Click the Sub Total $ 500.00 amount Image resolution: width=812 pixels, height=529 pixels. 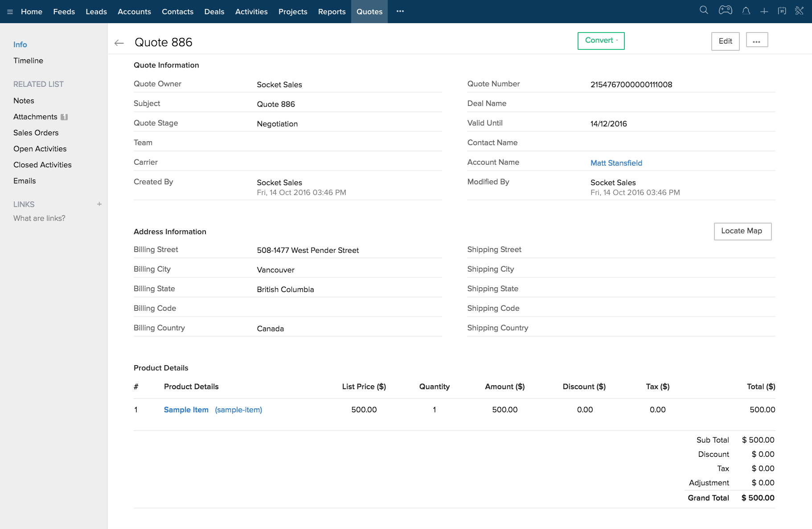758,440
